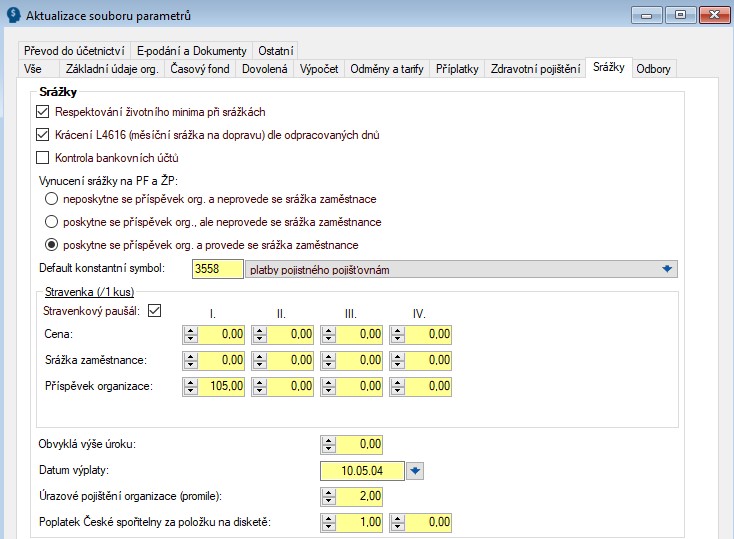Click Příspěvek organizace column IV value field
The width and height of the screenshot is (734, 539).
tap(428, 386)
